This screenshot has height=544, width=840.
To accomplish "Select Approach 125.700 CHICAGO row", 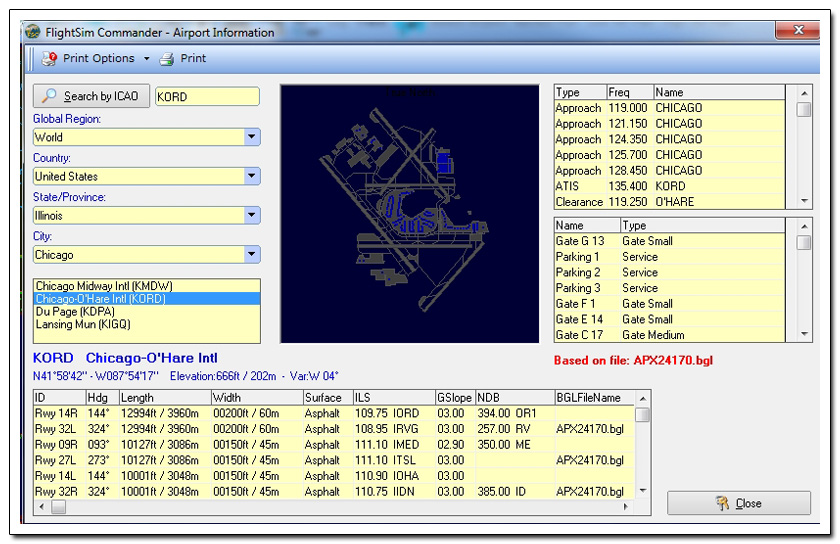I will pyautogui.click(x=670, y=155).
